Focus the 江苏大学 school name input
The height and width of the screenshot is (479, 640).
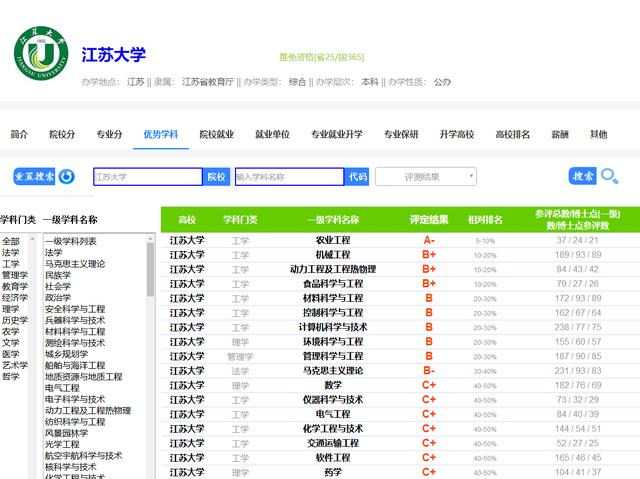tap(148, 177)
